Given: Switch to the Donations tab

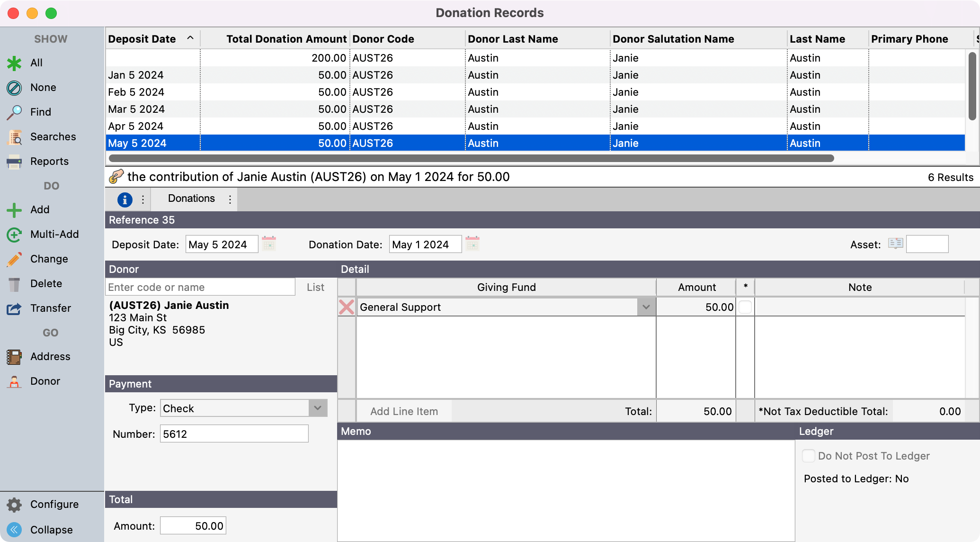Looking at the screenshot, I should [x=191, y=199].
